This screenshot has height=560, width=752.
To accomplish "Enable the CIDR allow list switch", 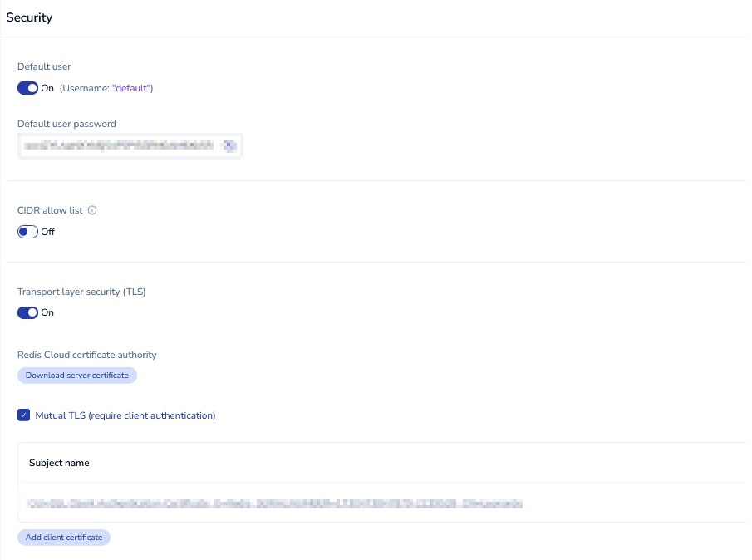I will 27,232.
